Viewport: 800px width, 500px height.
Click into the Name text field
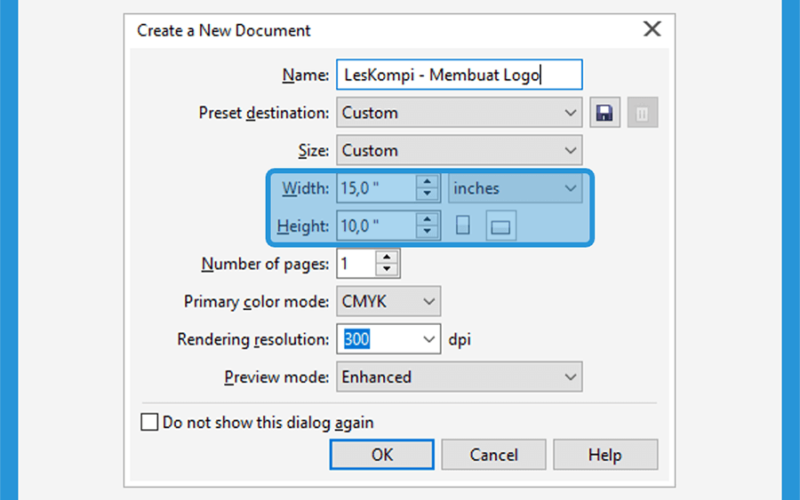[x=459, y=74]
